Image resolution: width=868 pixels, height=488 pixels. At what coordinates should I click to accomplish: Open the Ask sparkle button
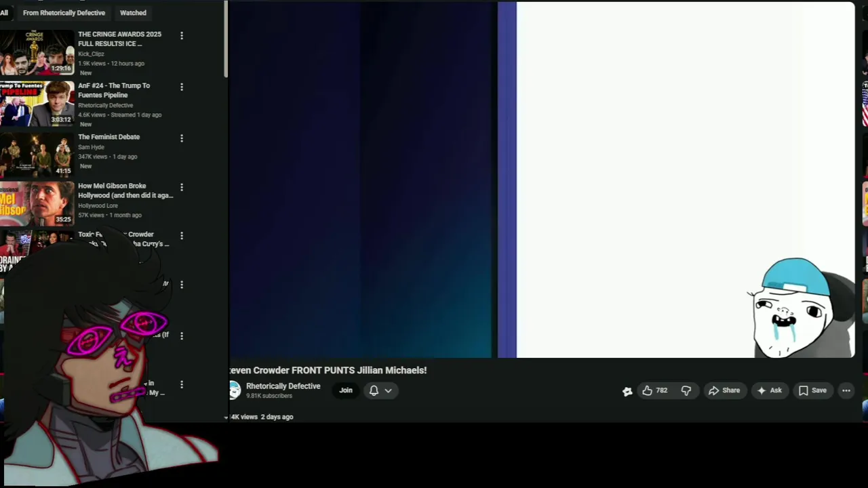(x=769, y=390)
